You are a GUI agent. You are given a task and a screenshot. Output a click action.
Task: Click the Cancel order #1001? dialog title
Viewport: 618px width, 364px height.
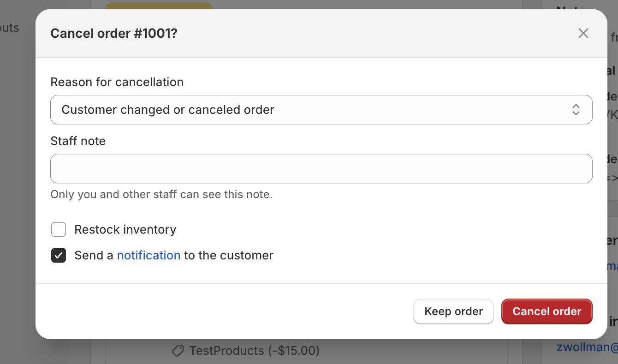pyautogui.click(x=114, y=33)
